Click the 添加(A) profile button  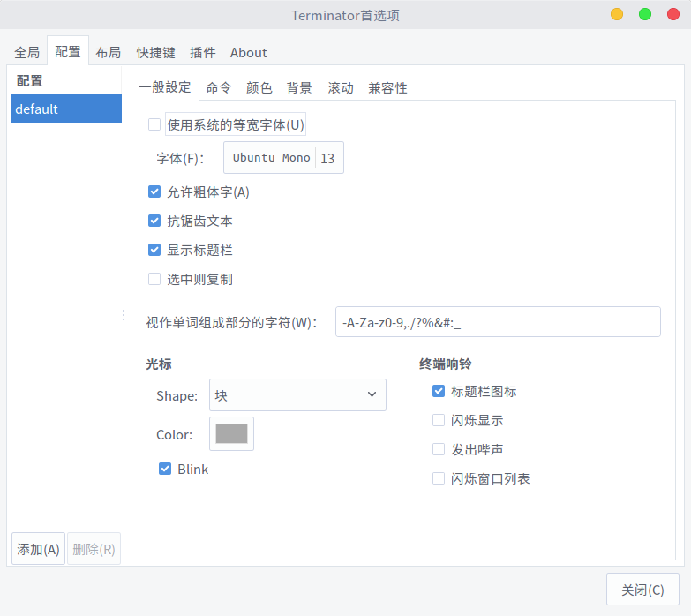point(38,549)
